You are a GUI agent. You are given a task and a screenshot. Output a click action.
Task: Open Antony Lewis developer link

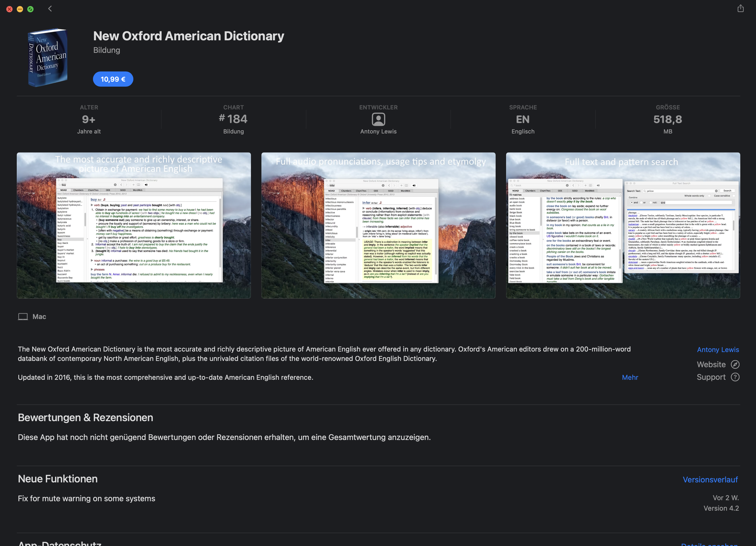[718, 349]
